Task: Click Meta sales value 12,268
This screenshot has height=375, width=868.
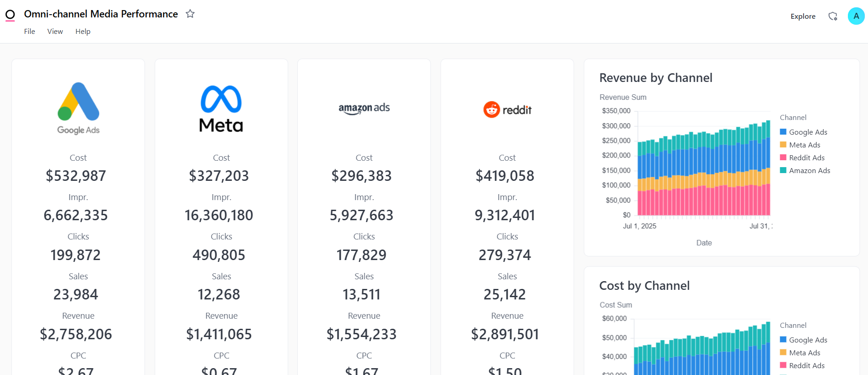Action: [219, 294]
